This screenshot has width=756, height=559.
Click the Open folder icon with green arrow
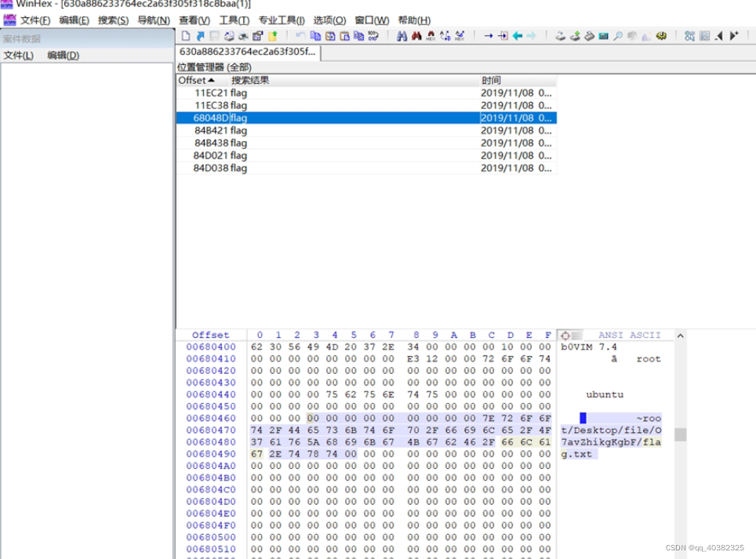[273, 35]
